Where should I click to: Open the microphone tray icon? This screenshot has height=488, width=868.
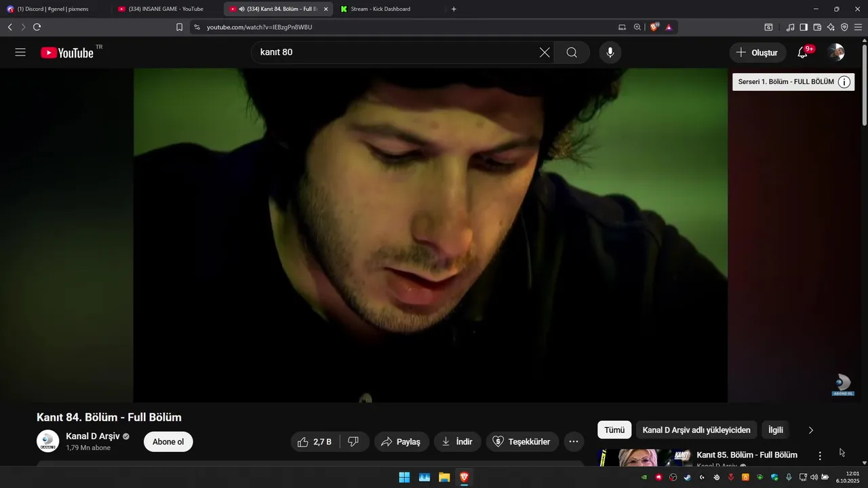(x=789, y=477)
